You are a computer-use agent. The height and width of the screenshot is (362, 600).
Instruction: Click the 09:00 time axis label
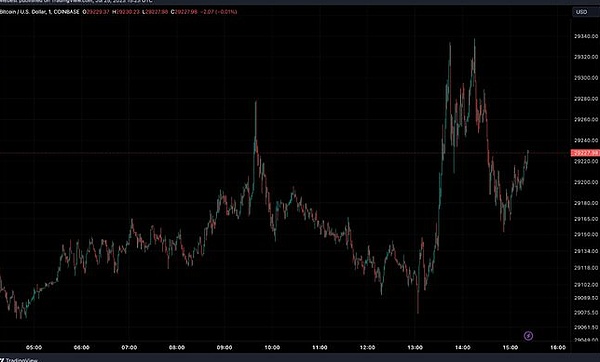224,347
